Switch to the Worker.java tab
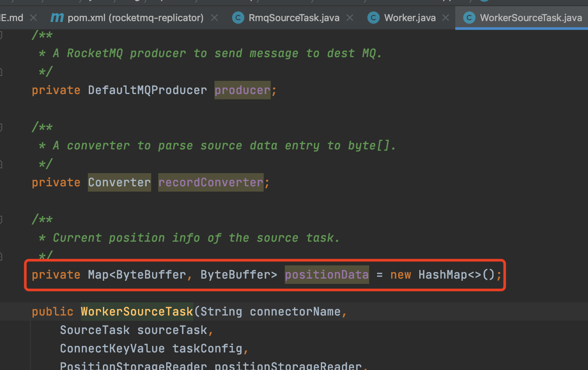Viewport: 588px width, 370px height. point(410,18)
